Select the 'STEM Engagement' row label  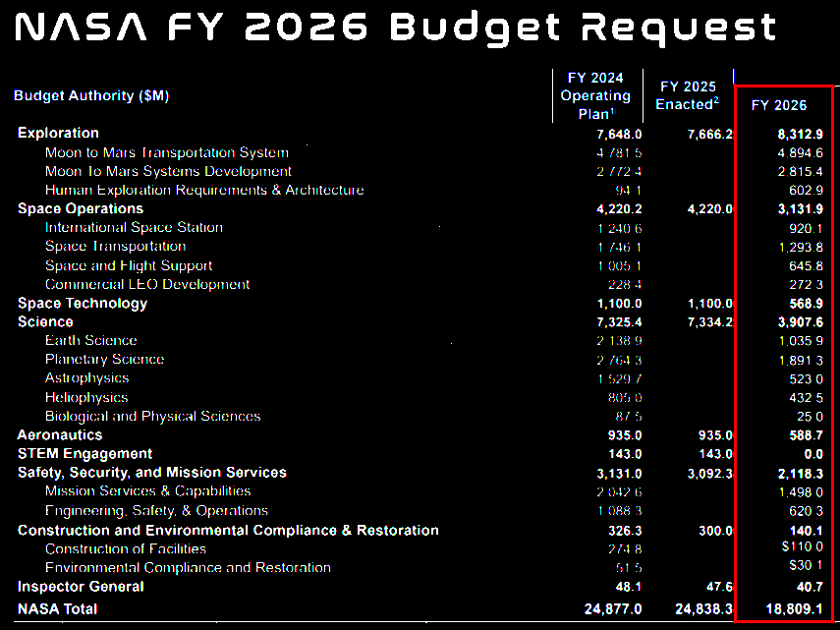(x=85, y=454)
